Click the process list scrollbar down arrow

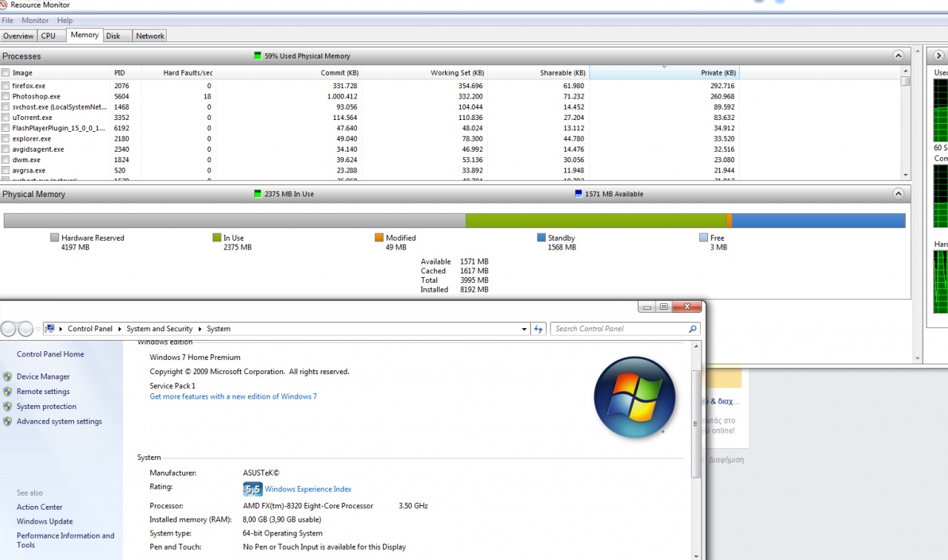[x=905, y=176]
